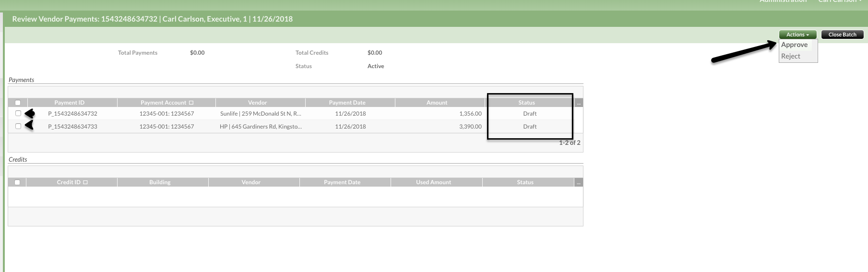Screen dimensions: 868x272
Task: Sort credits by the Building column header
Action: tap(160, 182)
